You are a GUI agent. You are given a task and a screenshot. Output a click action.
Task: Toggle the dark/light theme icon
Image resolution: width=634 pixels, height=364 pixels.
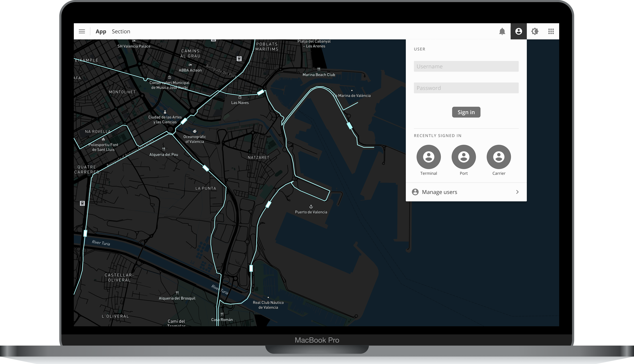point(535,31)
